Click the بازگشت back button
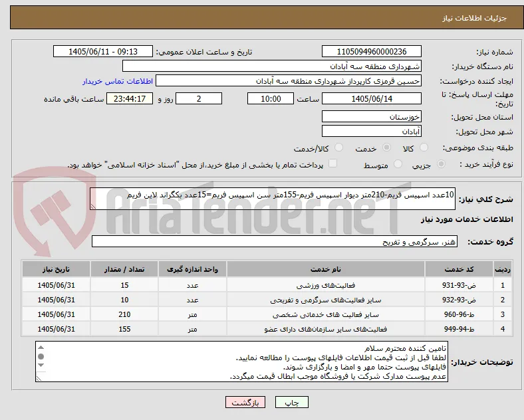Viewport: 524px width, 420px height. tap(245, 402)
